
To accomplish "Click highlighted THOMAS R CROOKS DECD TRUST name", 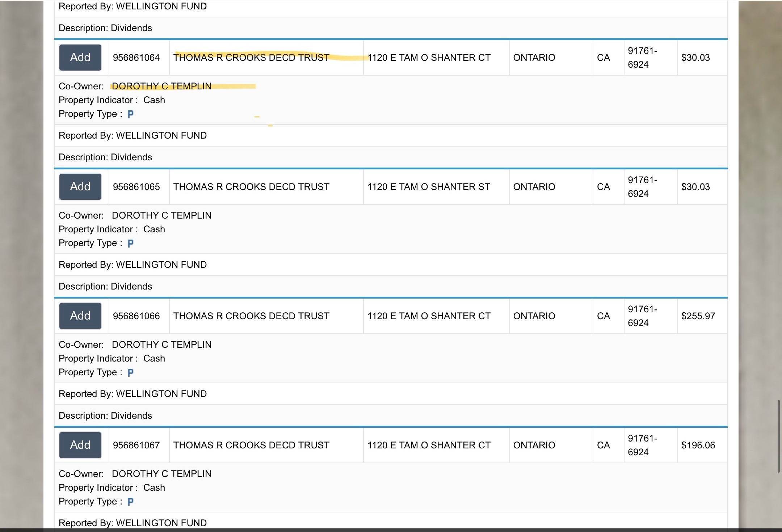I will [251, 58].
